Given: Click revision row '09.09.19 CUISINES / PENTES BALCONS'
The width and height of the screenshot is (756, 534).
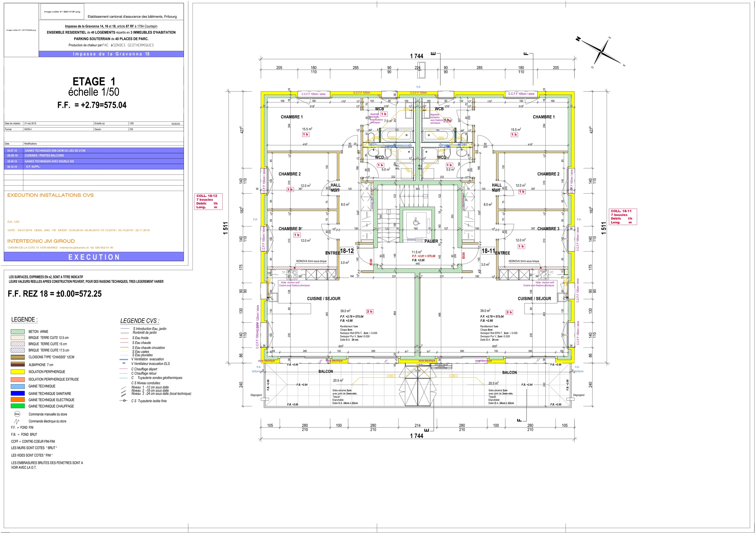Looking at the screenshot, I should tap(94, 156).
